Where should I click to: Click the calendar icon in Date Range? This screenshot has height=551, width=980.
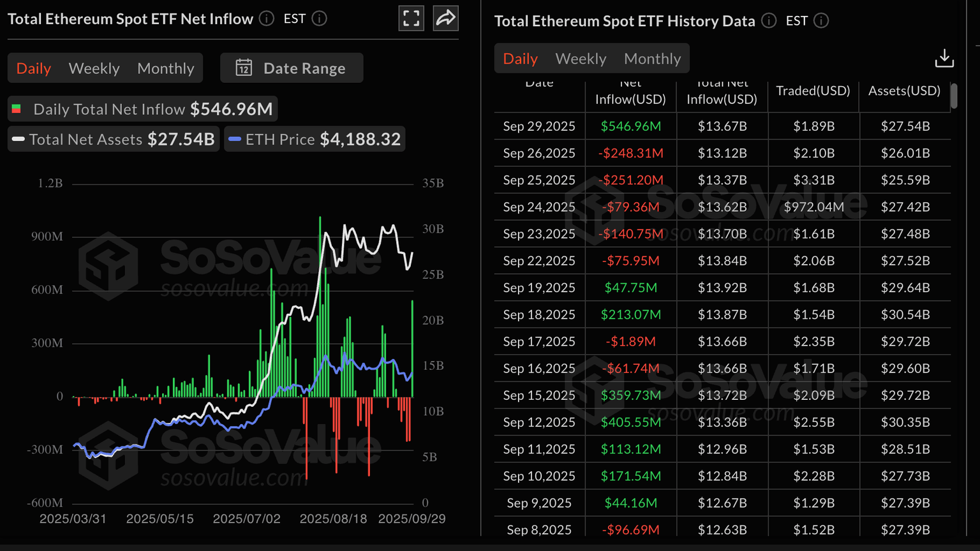244,68
